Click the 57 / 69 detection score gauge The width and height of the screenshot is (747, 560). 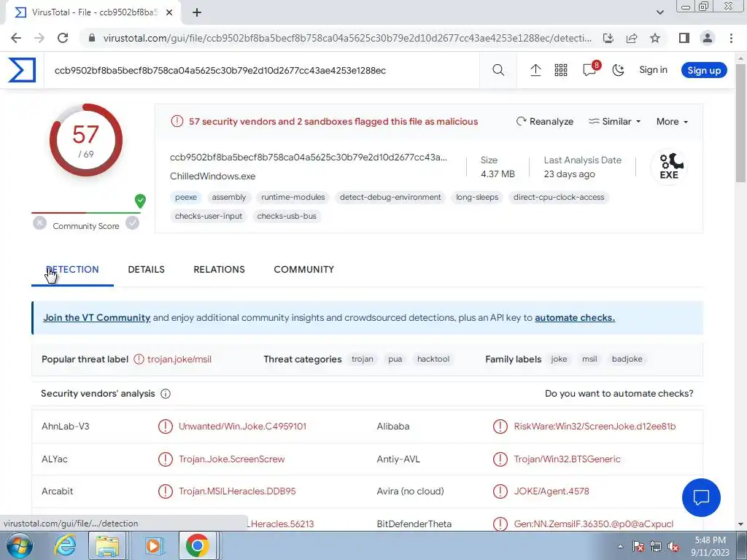[x=86, y=140]
